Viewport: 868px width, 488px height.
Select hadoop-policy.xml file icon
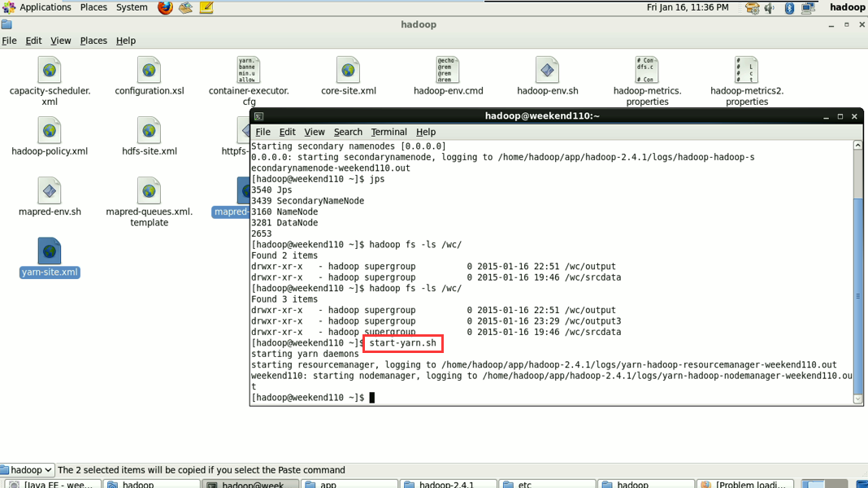[x=50, y=131]
